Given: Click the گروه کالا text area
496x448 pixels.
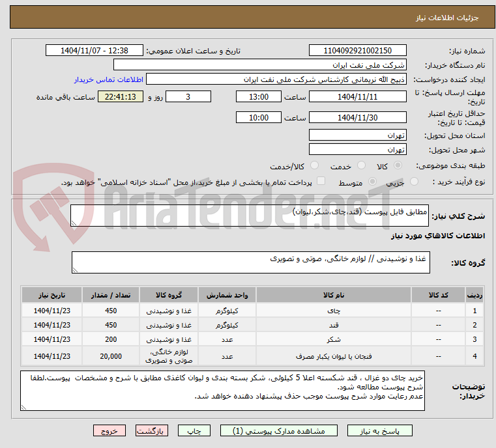Looking at the screenshot, I should pyautogui.click(x=250, y=262).
